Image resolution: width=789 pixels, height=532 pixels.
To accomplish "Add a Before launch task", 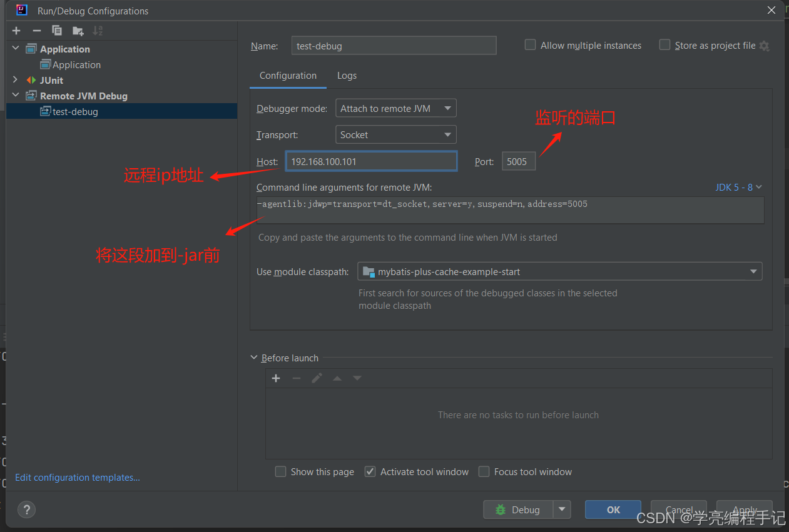I will pos(276,378).
